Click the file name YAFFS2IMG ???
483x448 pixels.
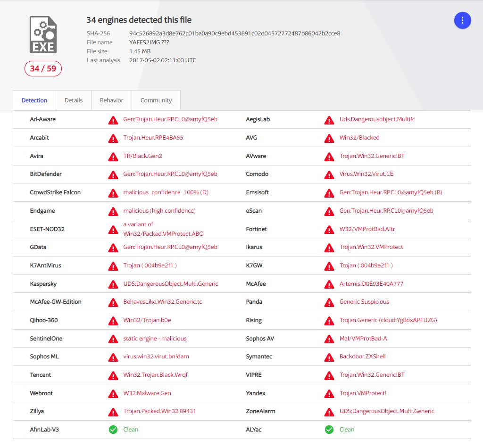149,42
